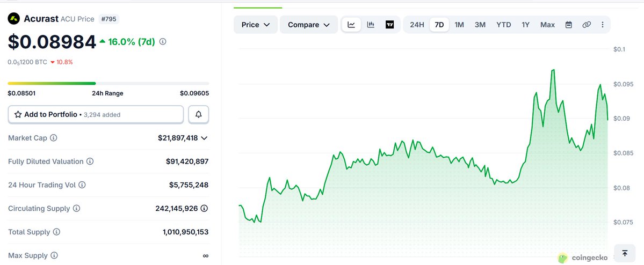644x265 pixels.
Task: Click the scroll-to-top arrow button
Action: [x=625, y=254]
